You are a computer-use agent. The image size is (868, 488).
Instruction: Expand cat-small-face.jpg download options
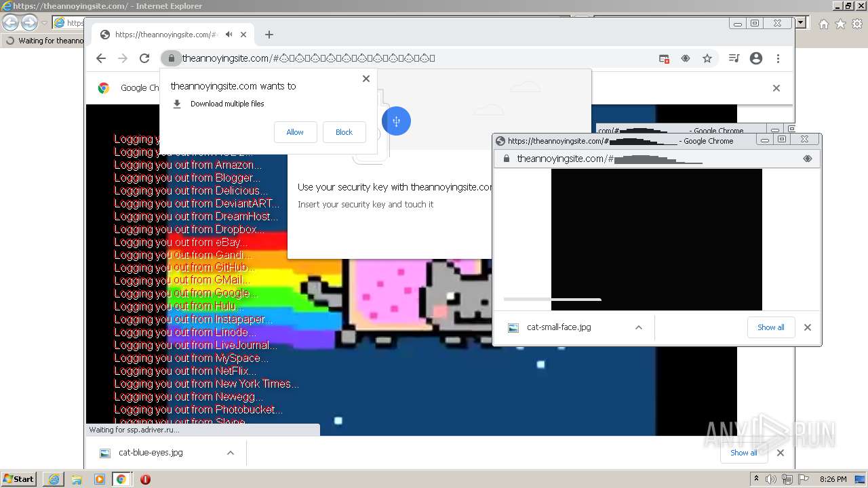(x=638, y=327)
